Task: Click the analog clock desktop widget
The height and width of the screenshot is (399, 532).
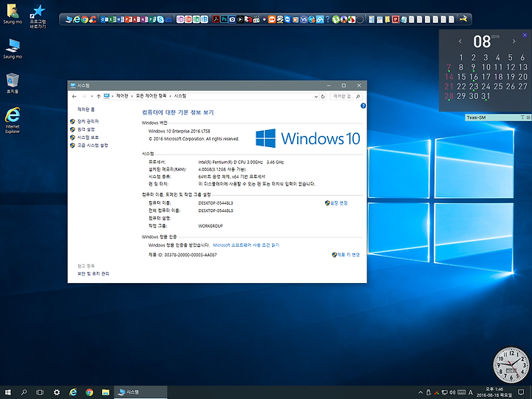Action: click(x=511, y=365)
